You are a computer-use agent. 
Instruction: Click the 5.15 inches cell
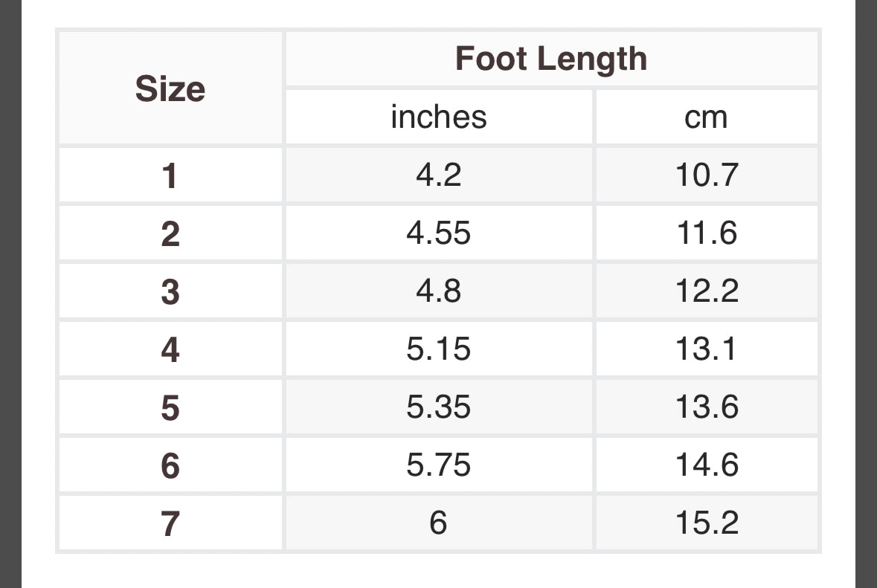tap(439, 349)
